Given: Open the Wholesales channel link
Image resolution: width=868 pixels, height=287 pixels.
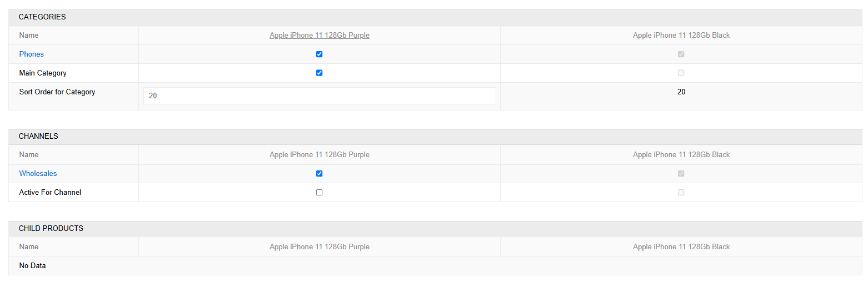Looking at the screenshot, I should 38,174.
